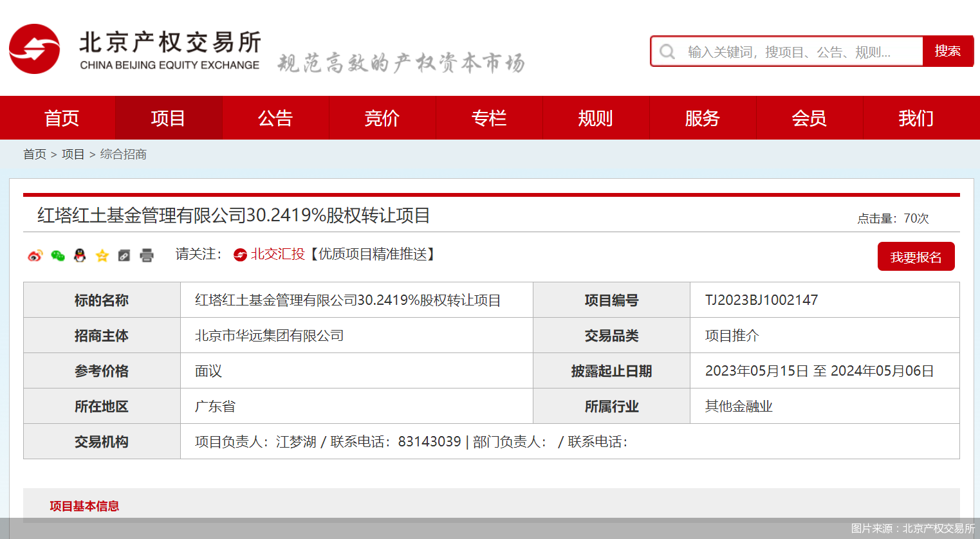The image size is (980, 539).
Task: Go to 首页 via the breadcrumb
Action: (x=34, y=154)
